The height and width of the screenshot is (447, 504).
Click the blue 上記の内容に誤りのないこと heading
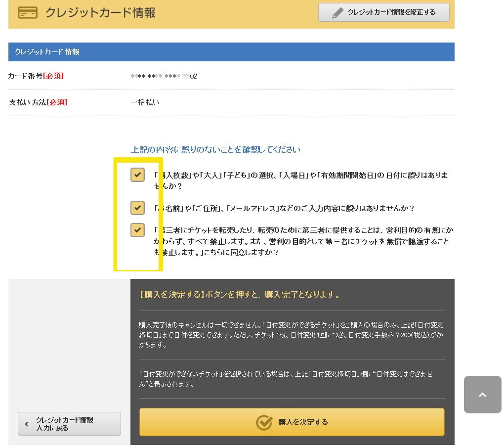click(215, 149)
